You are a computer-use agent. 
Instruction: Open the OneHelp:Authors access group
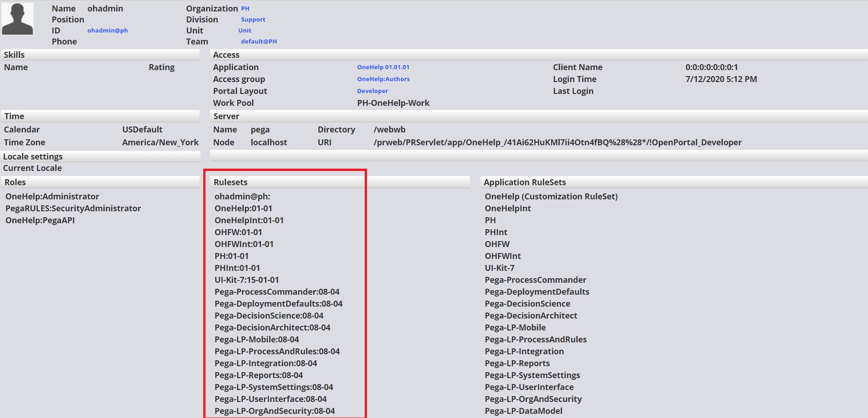point(383,79)
